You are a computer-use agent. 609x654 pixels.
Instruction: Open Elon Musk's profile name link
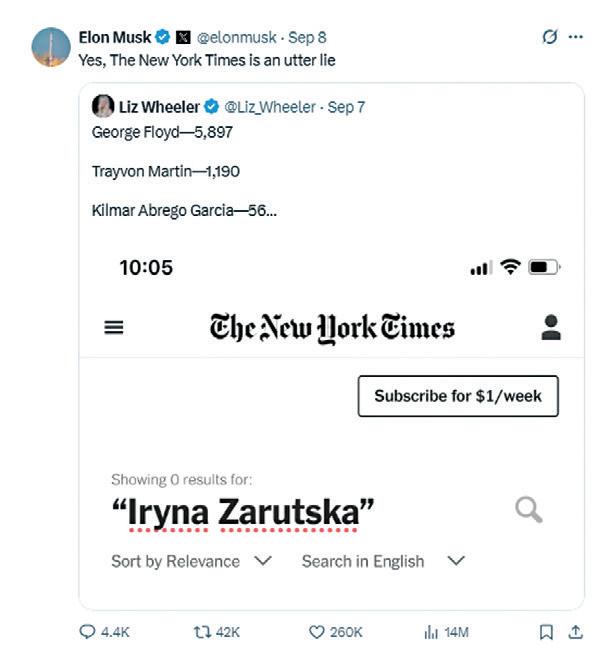coord(115,37)
